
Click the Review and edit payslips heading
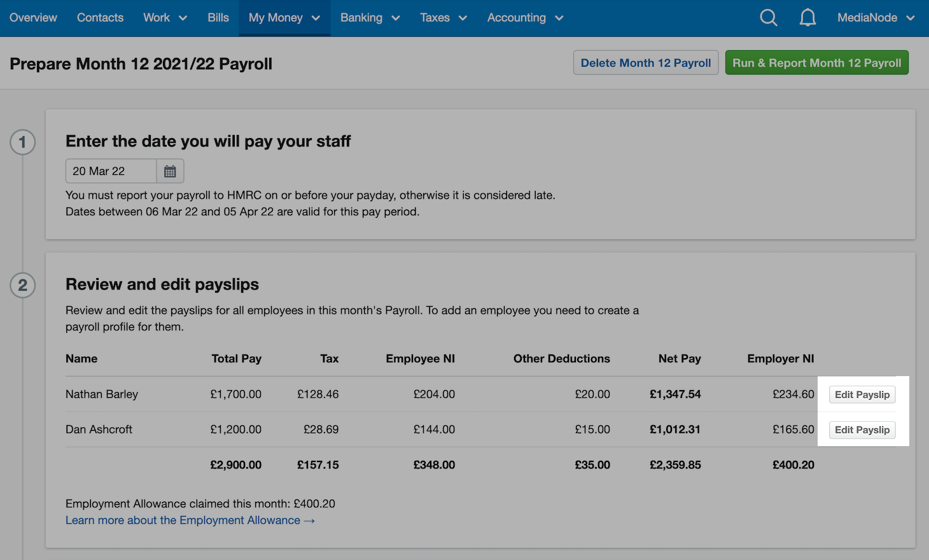(162, 284)
